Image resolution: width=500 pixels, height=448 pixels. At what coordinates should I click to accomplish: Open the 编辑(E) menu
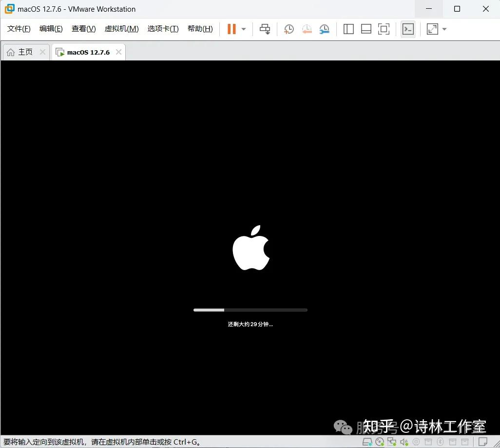(51, 29)
